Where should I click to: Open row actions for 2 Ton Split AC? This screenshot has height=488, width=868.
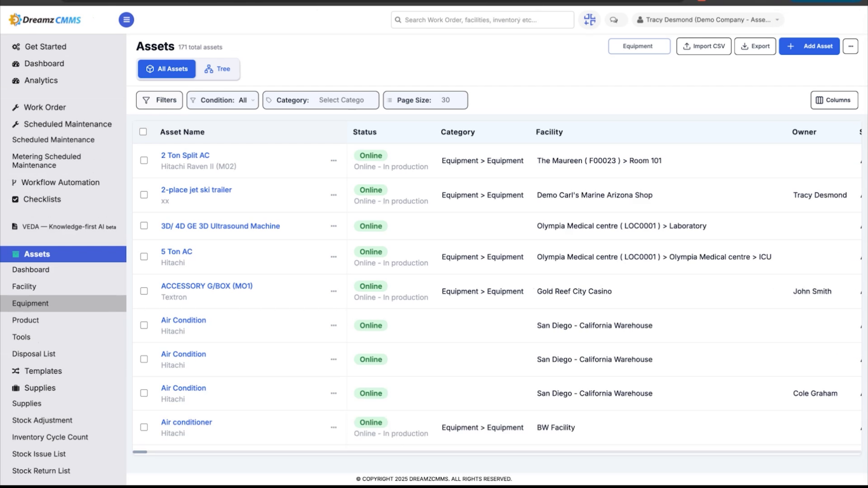click(333, 160)
